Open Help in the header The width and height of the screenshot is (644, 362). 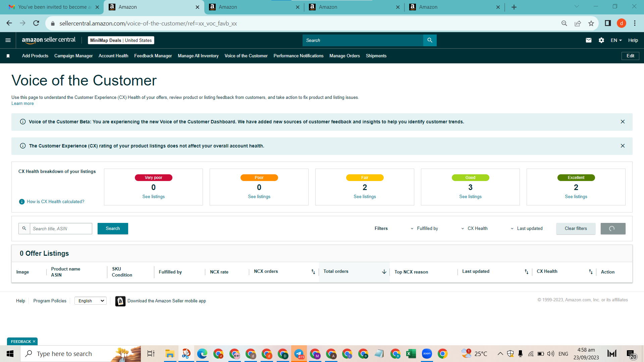[633, 40]
